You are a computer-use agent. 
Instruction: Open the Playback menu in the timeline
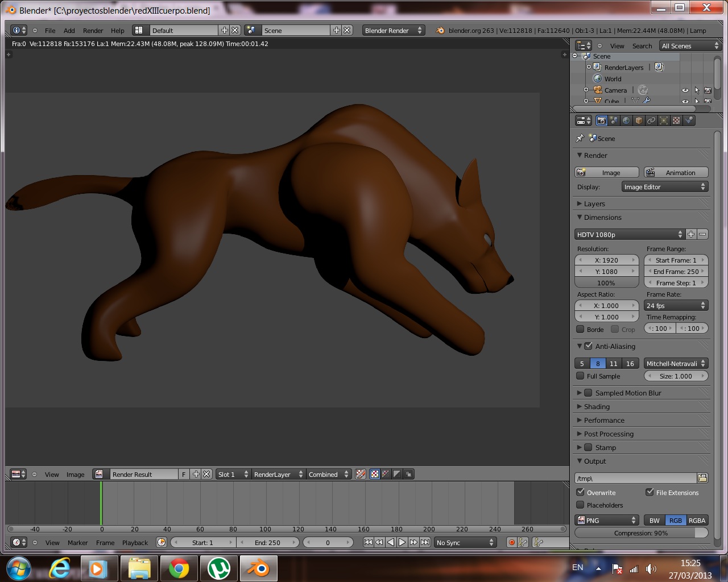point(135,543)
